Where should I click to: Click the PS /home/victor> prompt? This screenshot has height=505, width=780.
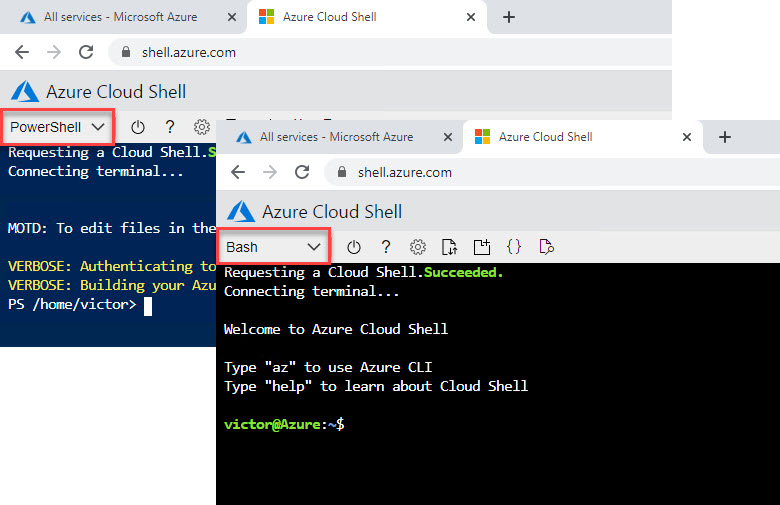72,304
